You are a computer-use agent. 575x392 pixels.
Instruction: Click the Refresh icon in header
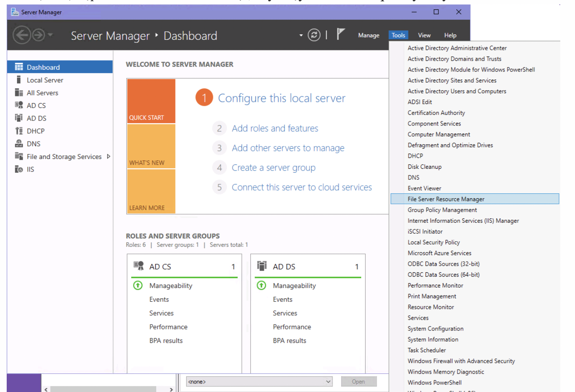pyautogui.click(x=314, y=35)
